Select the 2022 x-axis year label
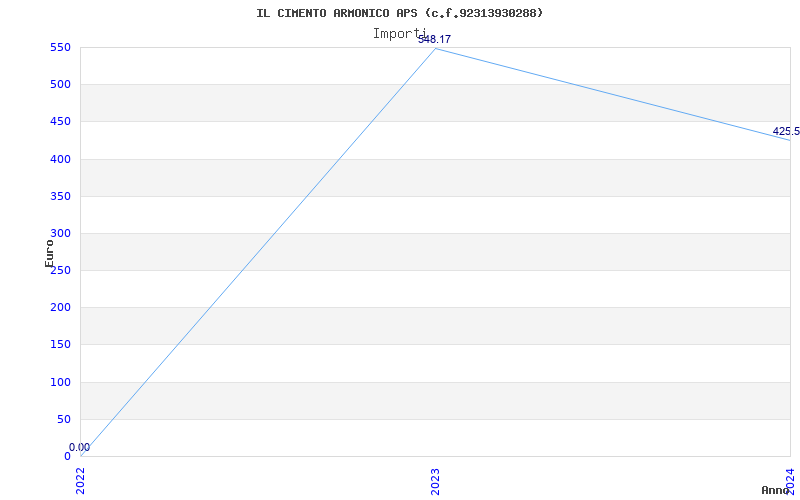 [x=80, y=481]
